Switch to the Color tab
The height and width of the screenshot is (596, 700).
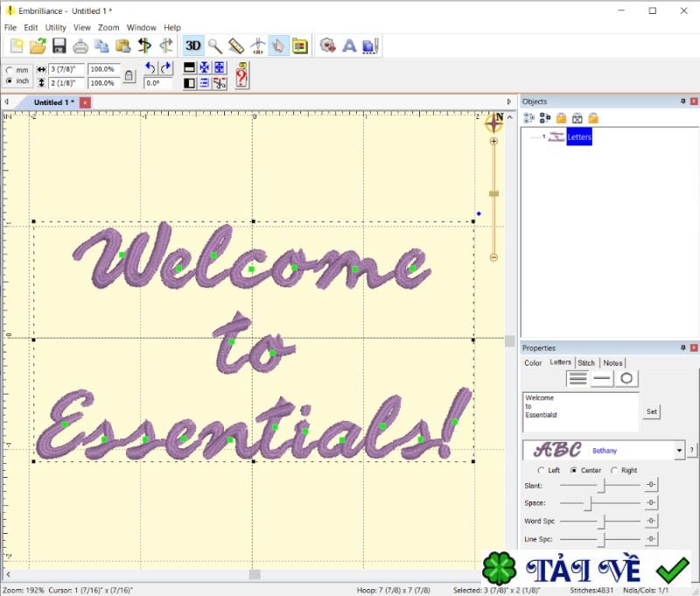point(533,363)
